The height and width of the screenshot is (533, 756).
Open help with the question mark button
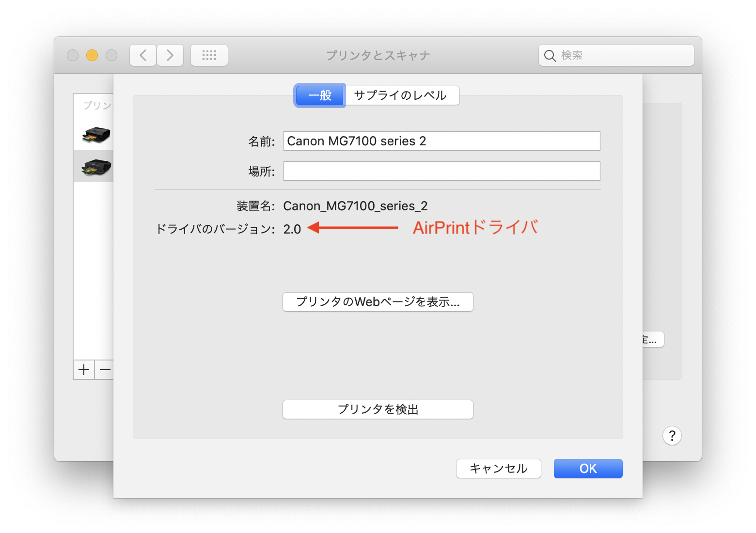tap(672, 436)
